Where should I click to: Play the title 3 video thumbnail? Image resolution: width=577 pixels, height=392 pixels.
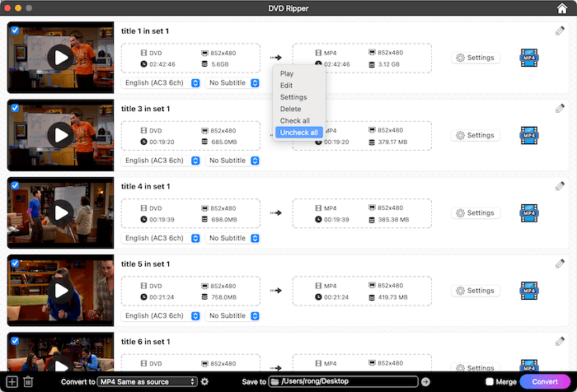[x=60, y=135]
